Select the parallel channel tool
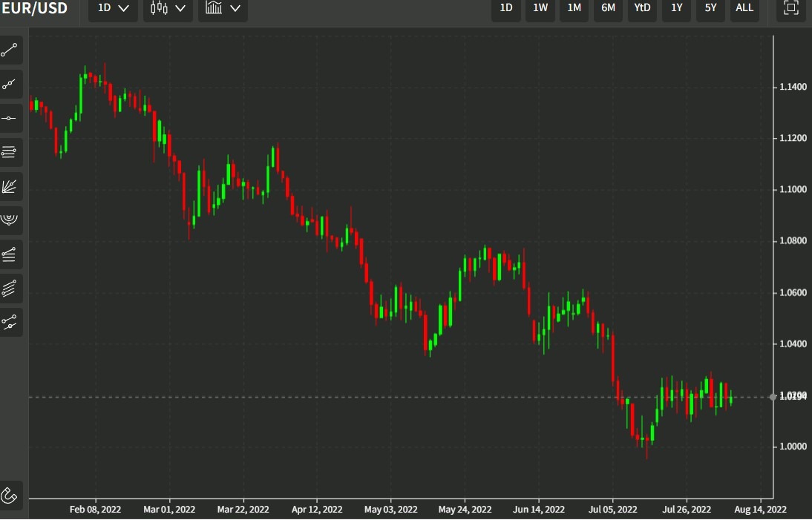 tap(10, 289)
